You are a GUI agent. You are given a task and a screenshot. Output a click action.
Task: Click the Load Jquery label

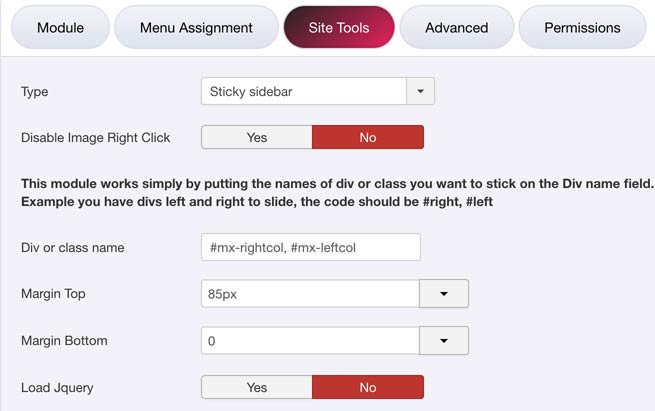coord(57,387)
